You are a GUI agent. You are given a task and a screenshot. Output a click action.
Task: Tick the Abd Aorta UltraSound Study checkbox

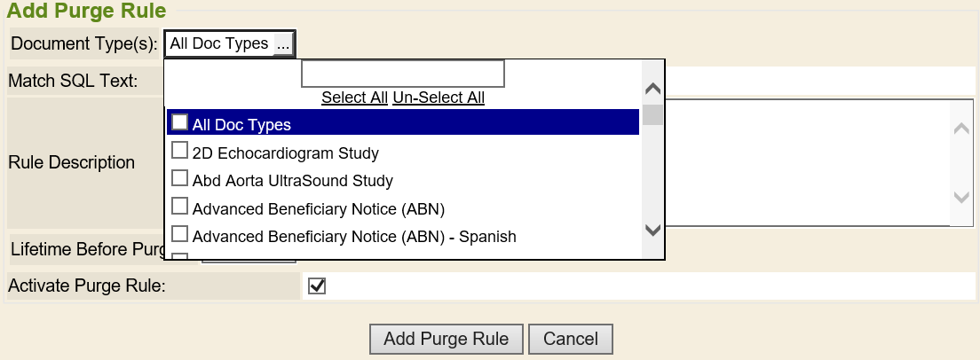tap(179, 179)
